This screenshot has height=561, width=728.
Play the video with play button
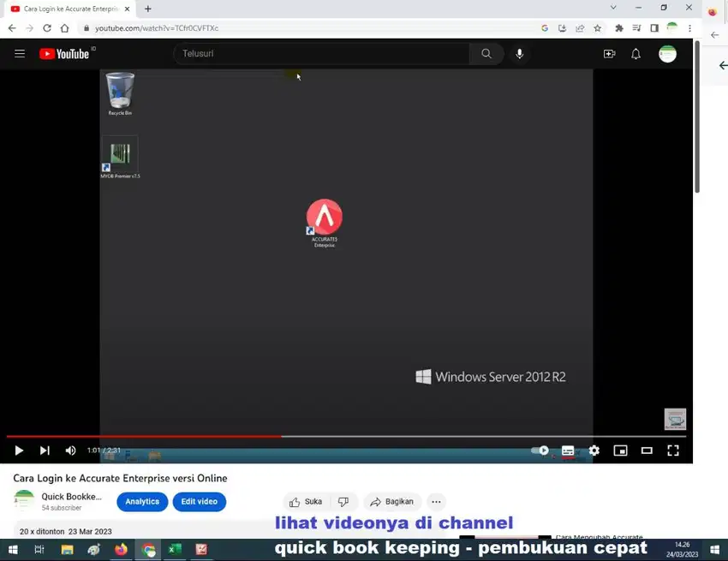(19, 451)
